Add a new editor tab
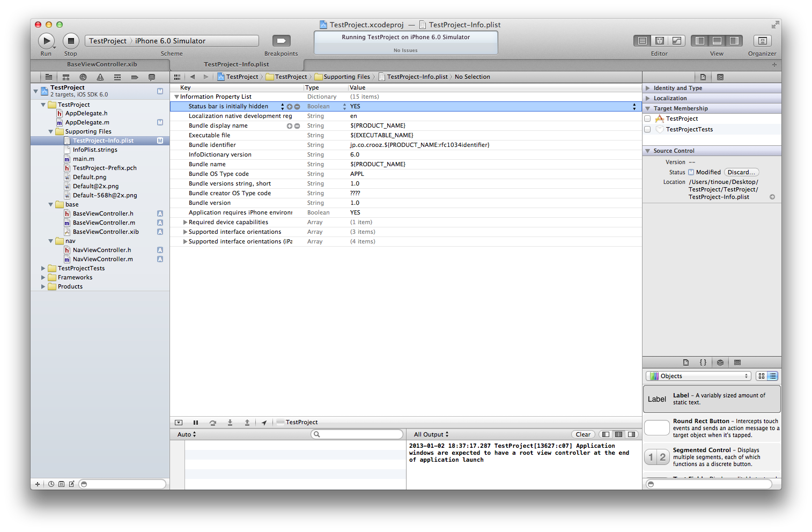 coord(774,65)
